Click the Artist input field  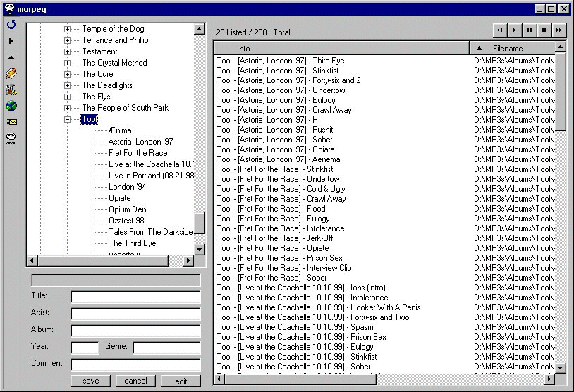click(x=135, y=314)
